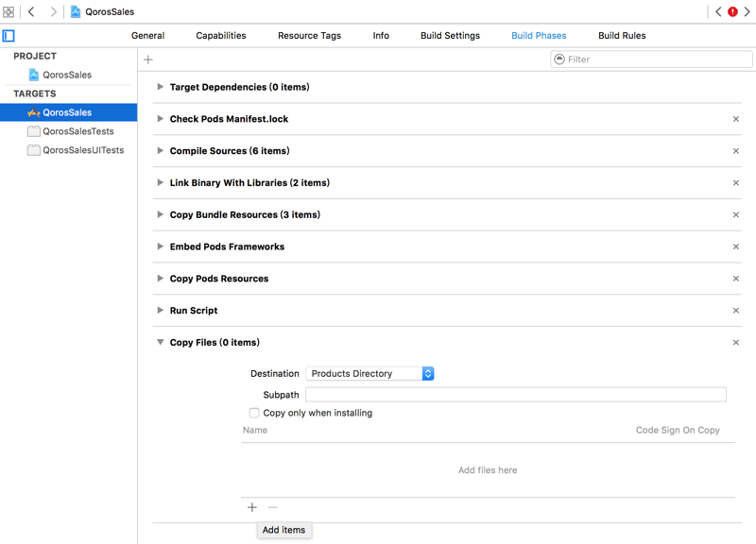Image resolution: width=756 pixels, height=544 pixels.
Task: Expand Copy Pods Resources section
Action: (160, 278)
